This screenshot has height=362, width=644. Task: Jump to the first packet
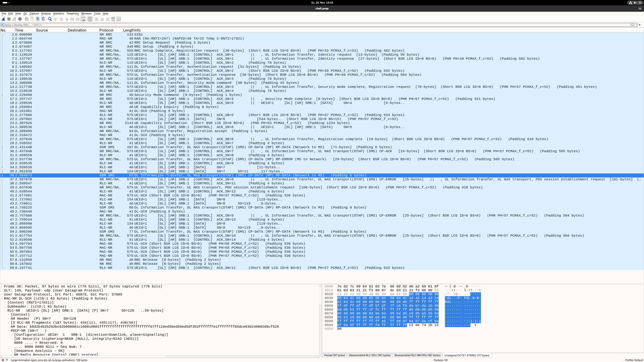pyautogui.click(x=72, y=19)
